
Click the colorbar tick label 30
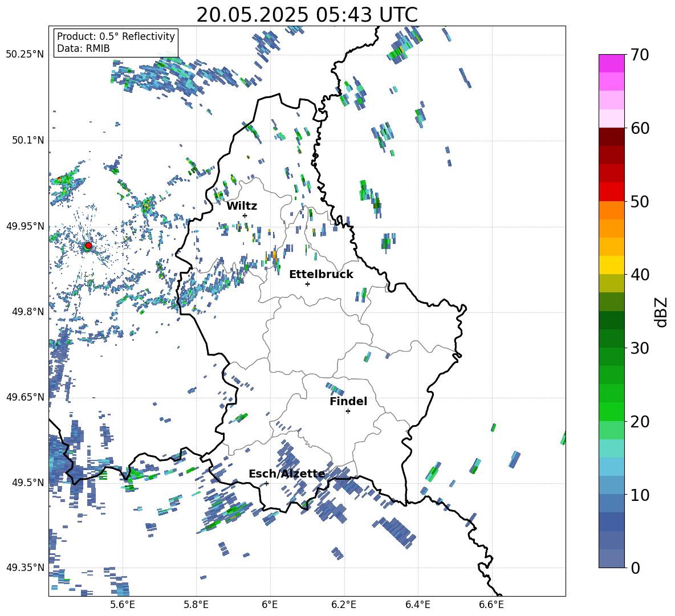tap(640, 348)
